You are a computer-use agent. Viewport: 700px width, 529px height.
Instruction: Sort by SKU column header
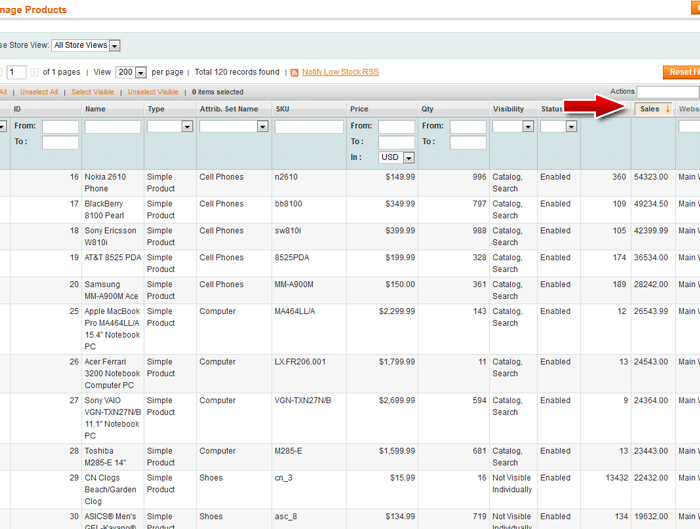click(282, 109)
